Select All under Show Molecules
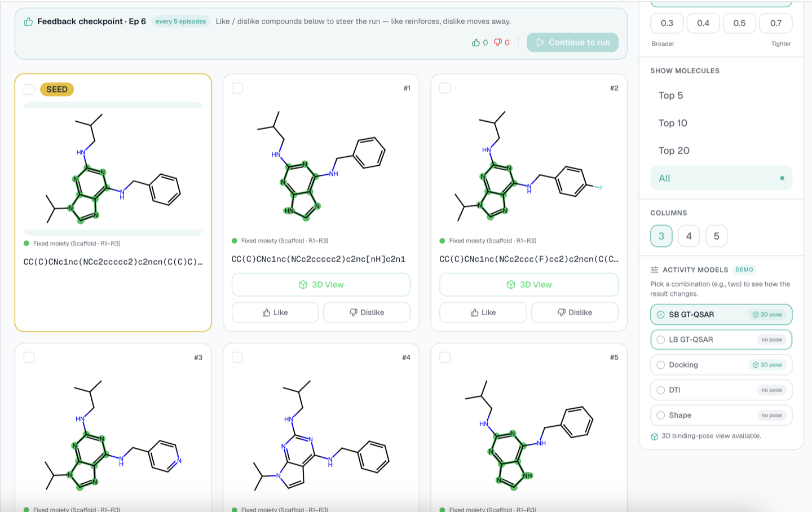Image resolution: width=812 pixels, height=512 pixels. [x=721, y=178]
